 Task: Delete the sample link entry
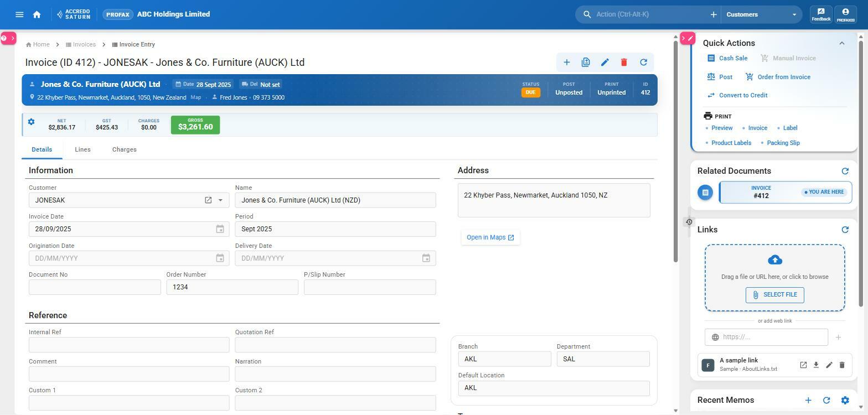842,365
